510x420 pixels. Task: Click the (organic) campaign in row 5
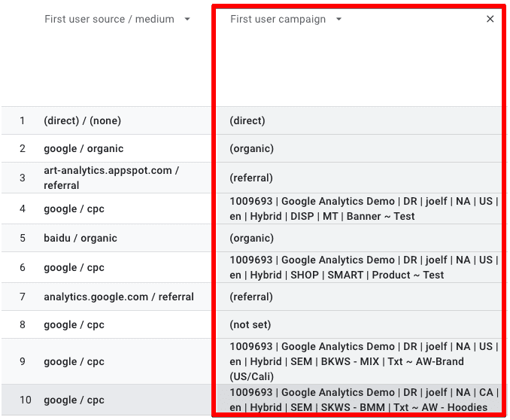tap(251, 238)
